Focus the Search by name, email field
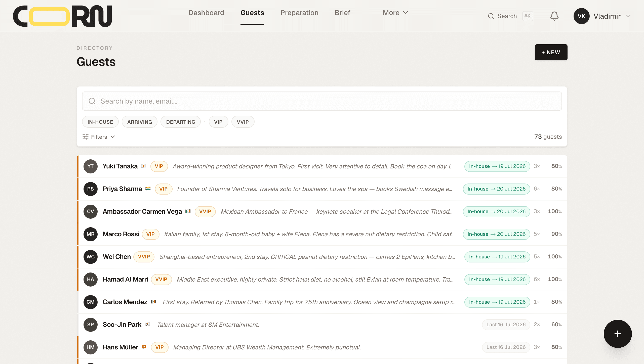This screenshot has width=644, height=364. (322, 101)
